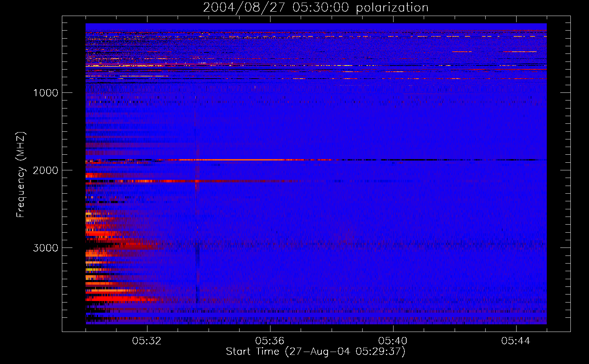Select the 1000 frequency axis label
589x364 pixels.
pyautogui.click(x=46, y=93)
